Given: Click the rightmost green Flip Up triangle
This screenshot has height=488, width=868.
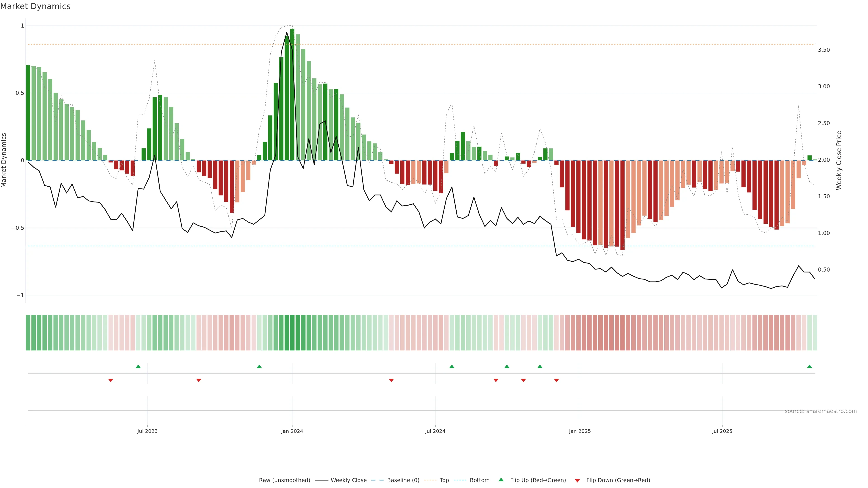Looking at the screenshot, I should pos(809,366).
